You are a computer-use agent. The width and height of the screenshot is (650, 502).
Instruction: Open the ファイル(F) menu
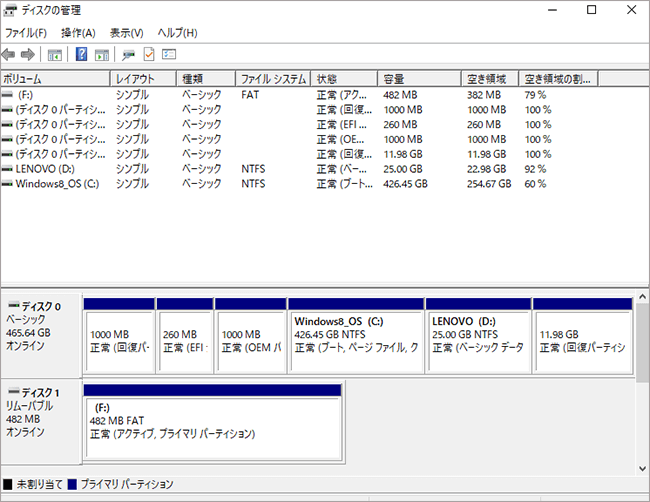coord(26,33)
